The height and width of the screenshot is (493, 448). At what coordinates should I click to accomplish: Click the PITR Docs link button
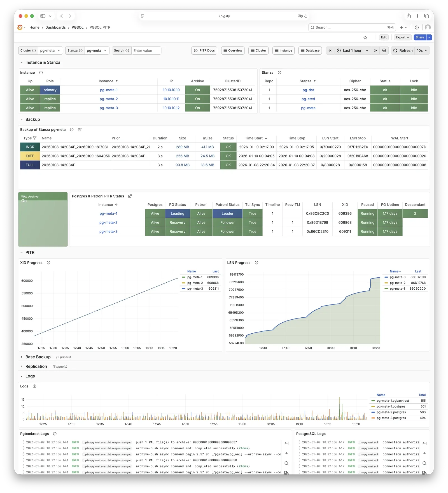click(x=204, y=51)
